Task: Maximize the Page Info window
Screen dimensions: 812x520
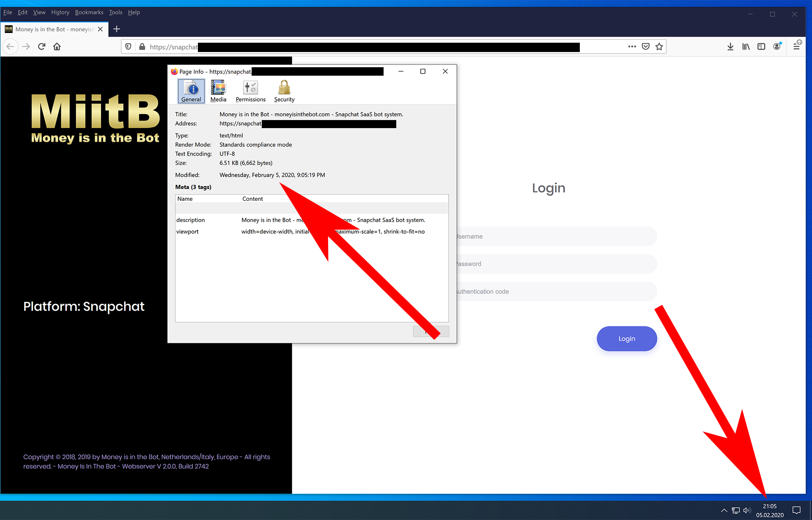Action: pyautogui.click(x=422, y=71)
